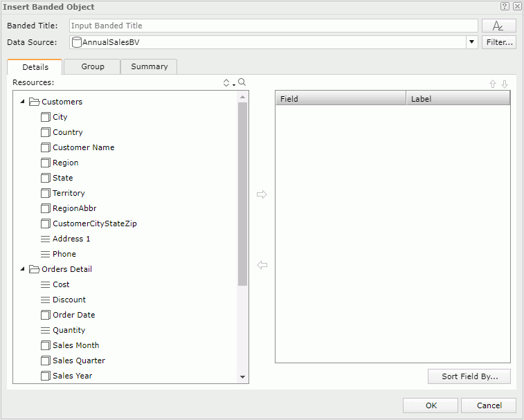Click the sort resources icon
The height and width of the screenshot is (420, 524).
227,83
